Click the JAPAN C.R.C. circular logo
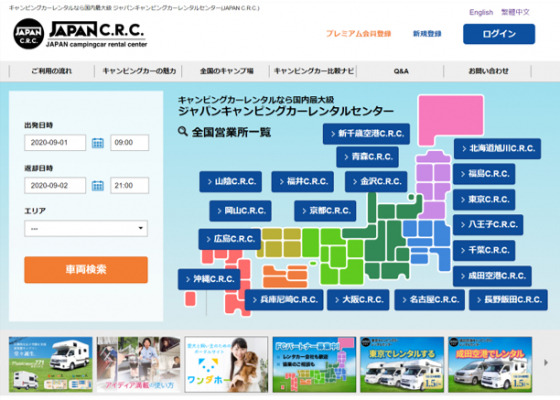560x400 pixels. tap(29, 34)
